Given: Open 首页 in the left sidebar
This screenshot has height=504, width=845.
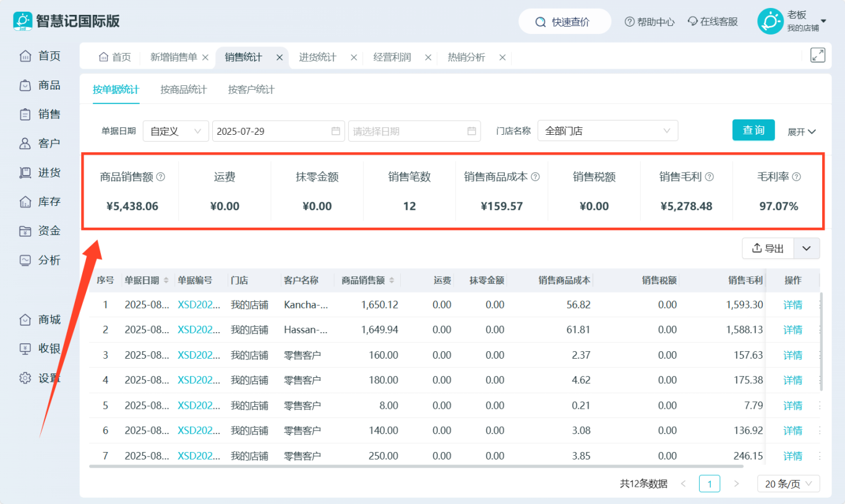Looking at the screenshot, I should 40,56.
